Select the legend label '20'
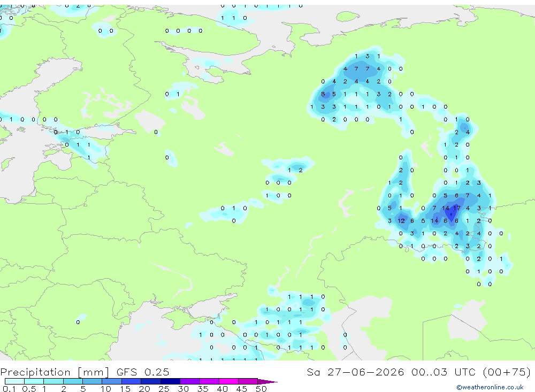Screen dimensions: 535x392 pos(144,389)
